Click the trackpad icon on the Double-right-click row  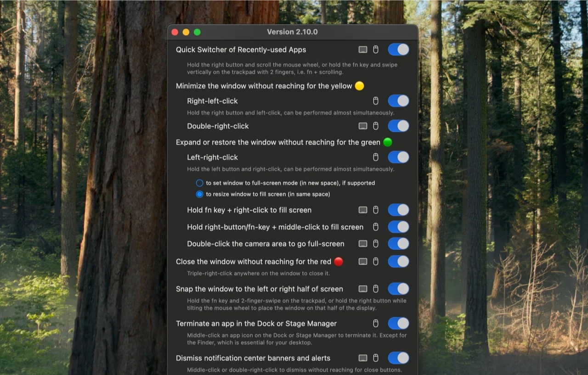click(363, 126)
